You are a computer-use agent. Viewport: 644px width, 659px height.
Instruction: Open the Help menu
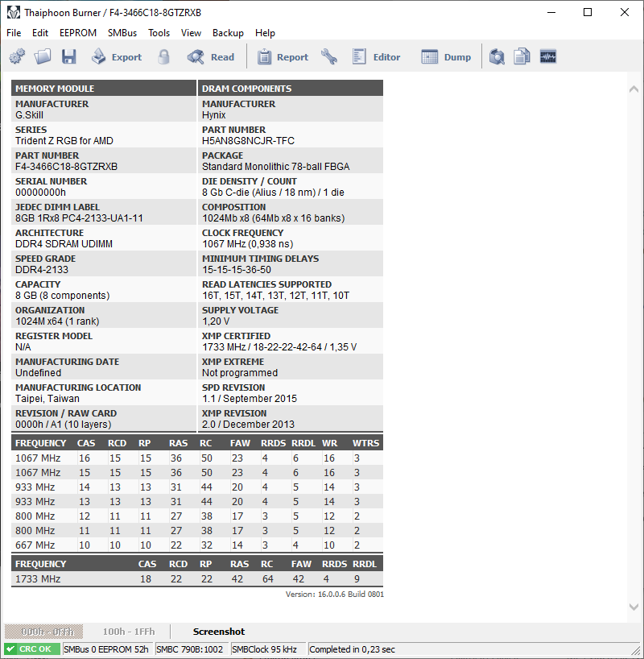click(x=265, y=33)
